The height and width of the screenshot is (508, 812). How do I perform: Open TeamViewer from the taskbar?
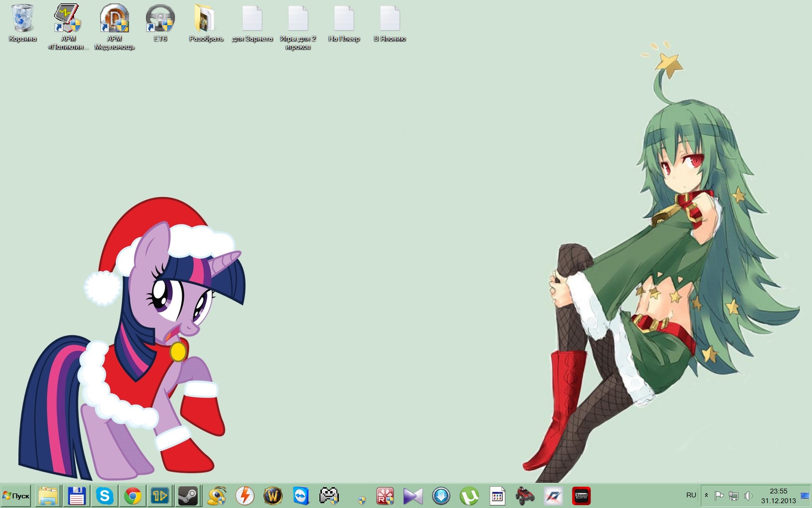(x=301, y=496)
